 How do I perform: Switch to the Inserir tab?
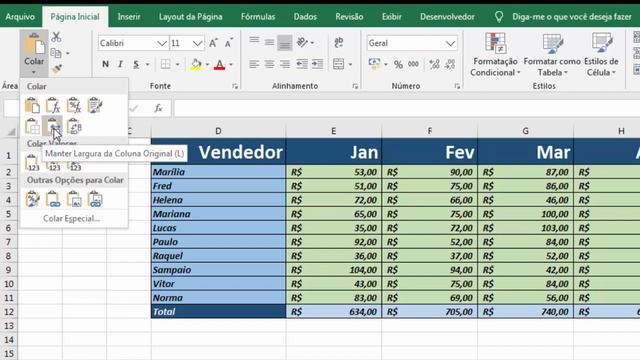coord(129,17)
